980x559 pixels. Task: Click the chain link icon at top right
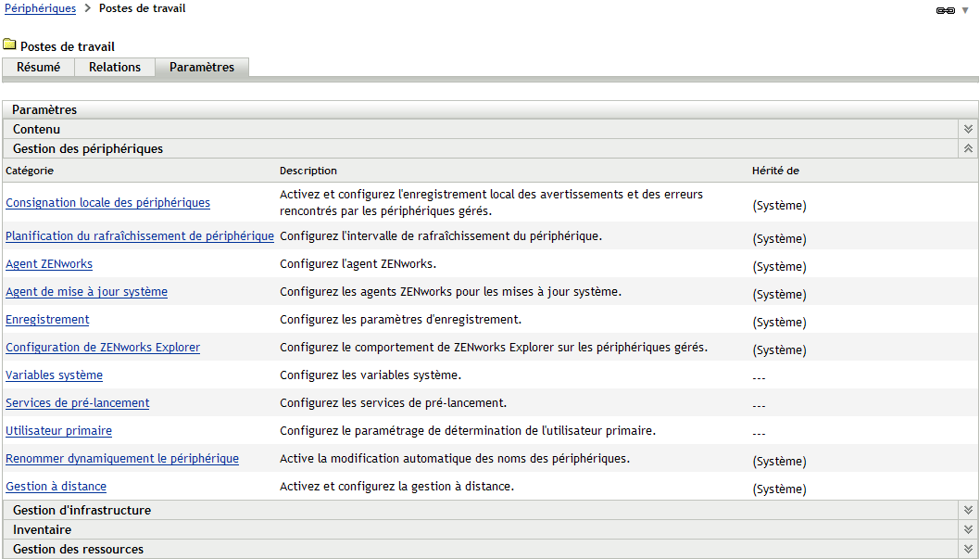click(945, 9)
